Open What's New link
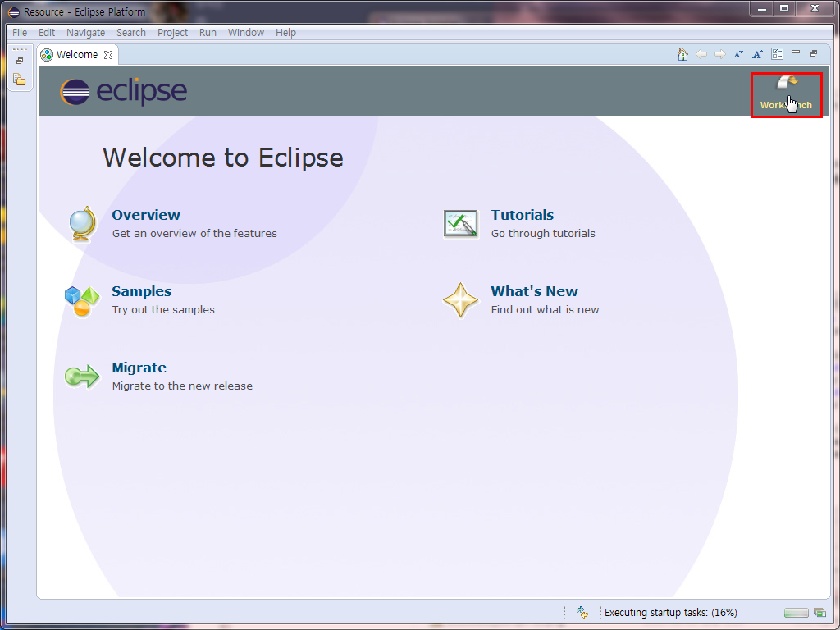Viewport: 840px width, 630px height. click(x=534, y=291)
